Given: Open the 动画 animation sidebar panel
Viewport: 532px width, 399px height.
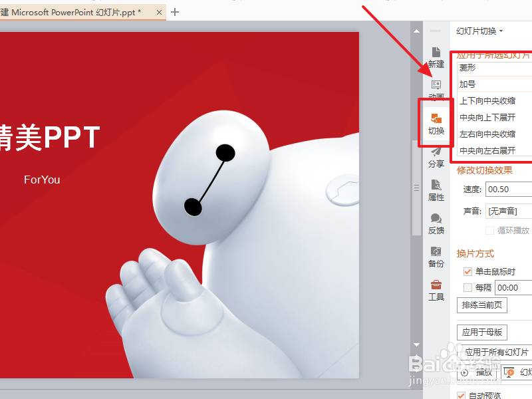Looking at the screenshot, I should click(x=436, y=90).
